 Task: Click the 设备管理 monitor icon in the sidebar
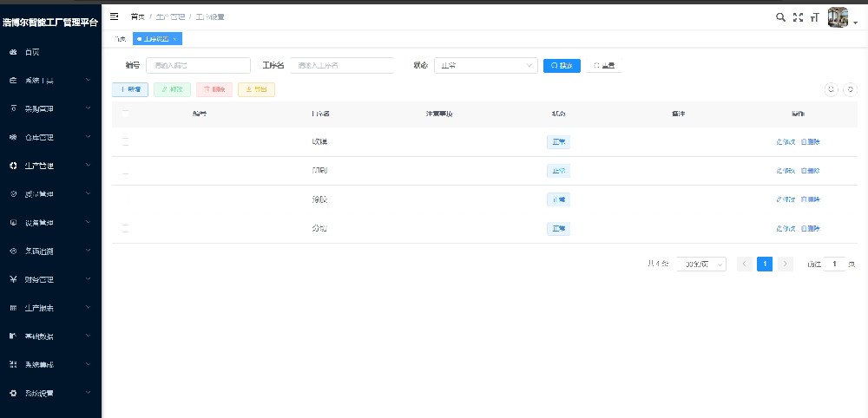13,222
